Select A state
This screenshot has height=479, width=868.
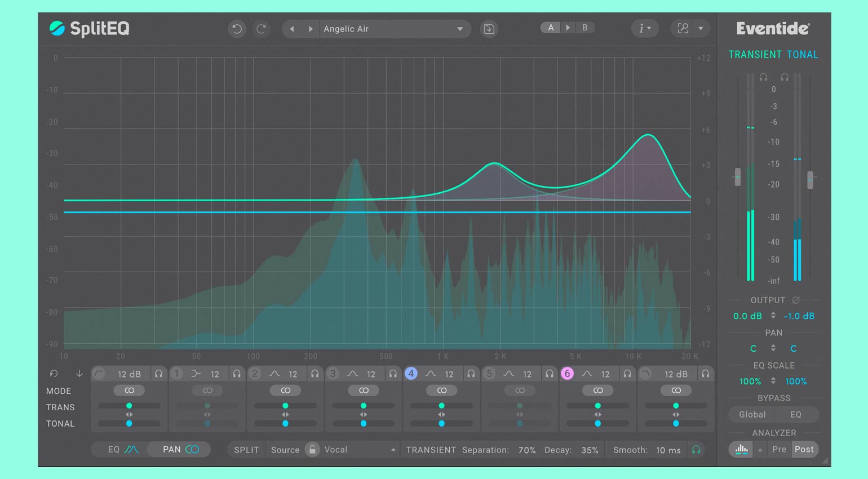pos(551,28)
